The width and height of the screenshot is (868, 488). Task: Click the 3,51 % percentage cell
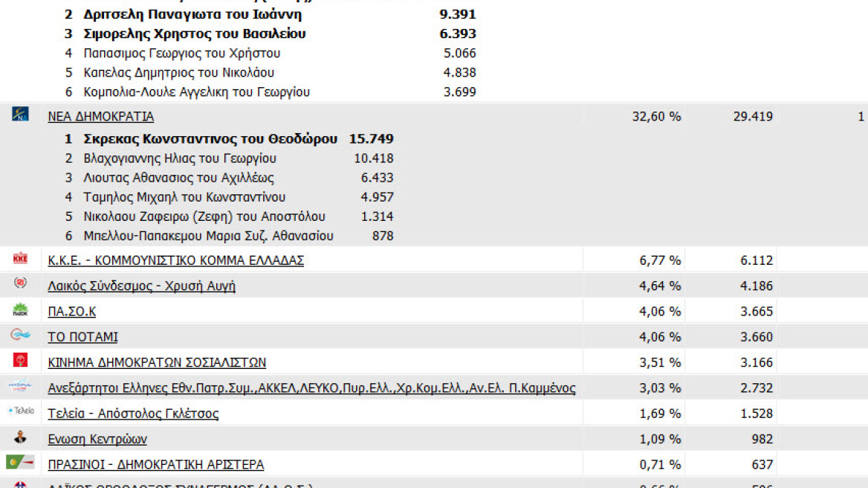[660, 362]
